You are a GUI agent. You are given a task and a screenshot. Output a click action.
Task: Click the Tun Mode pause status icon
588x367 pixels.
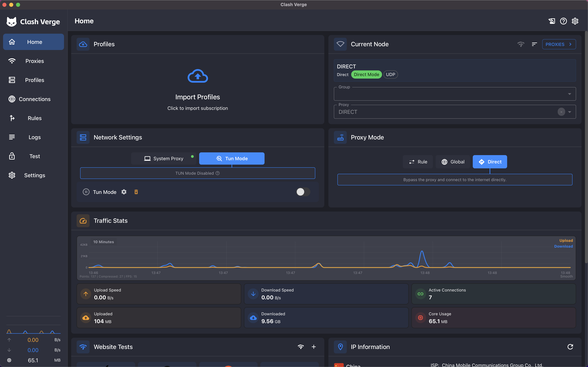click(x=86, y=192)
